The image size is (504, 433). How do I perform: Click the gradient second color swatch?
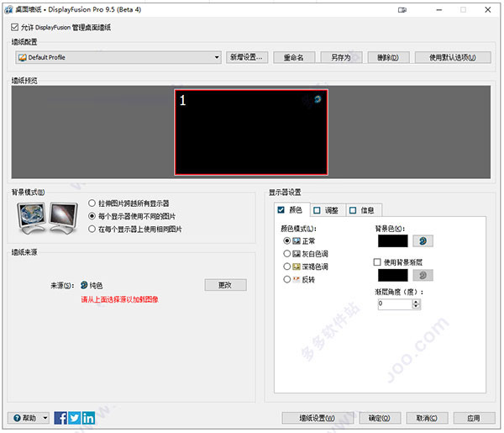pos(393,275)
